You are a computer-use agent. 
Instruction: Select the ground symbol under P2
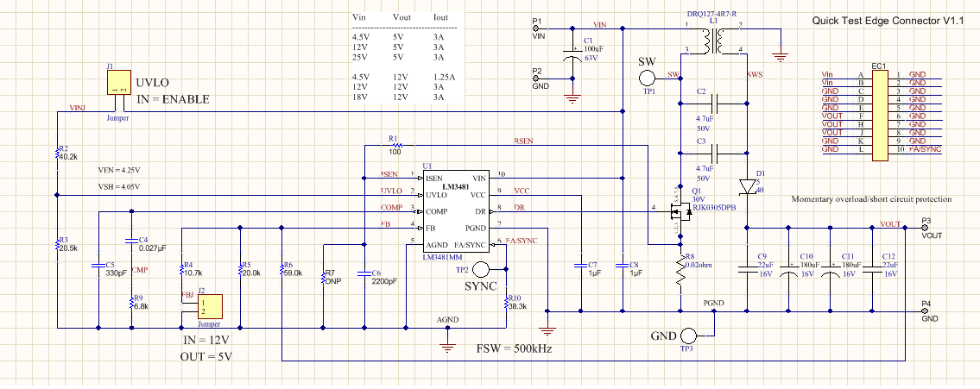[x=572, y=97]
